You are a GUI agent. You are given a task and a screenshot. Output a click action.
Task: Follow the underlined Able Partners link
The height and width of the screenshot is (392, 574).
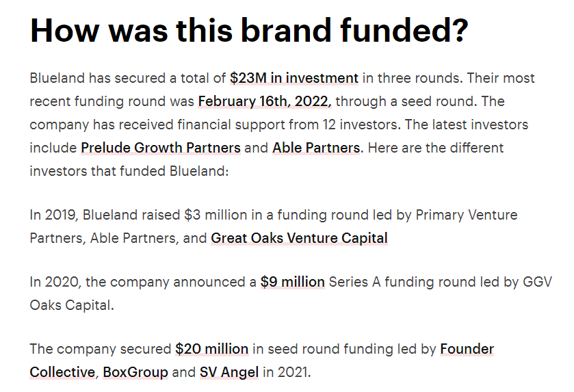[316, 148]
